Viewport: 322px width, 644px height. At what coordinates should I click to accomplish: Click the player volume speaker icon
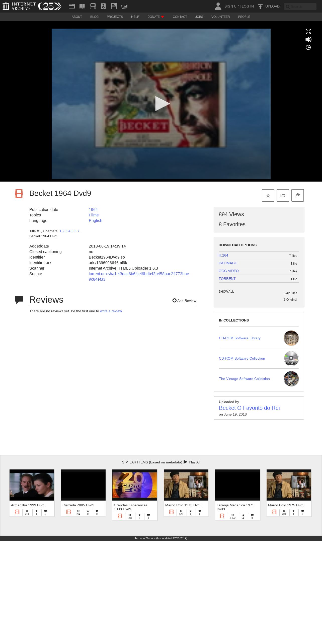[308, 39]
